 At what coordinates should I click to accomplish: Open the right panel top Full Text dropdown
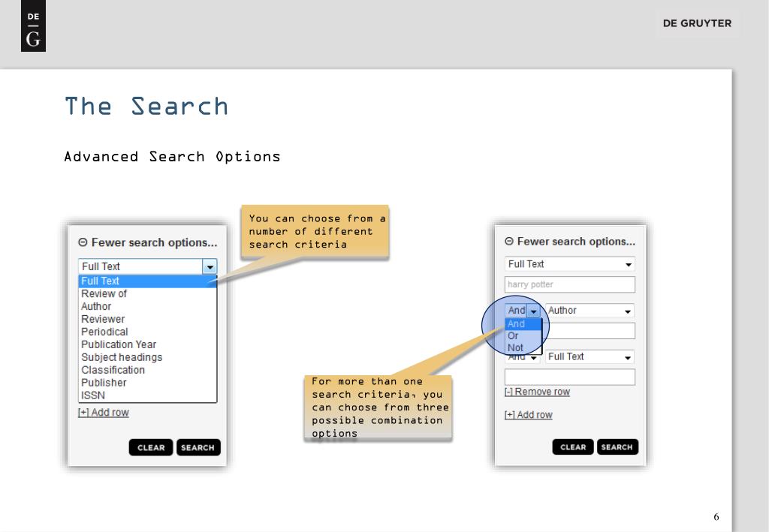tap(570, 264)
